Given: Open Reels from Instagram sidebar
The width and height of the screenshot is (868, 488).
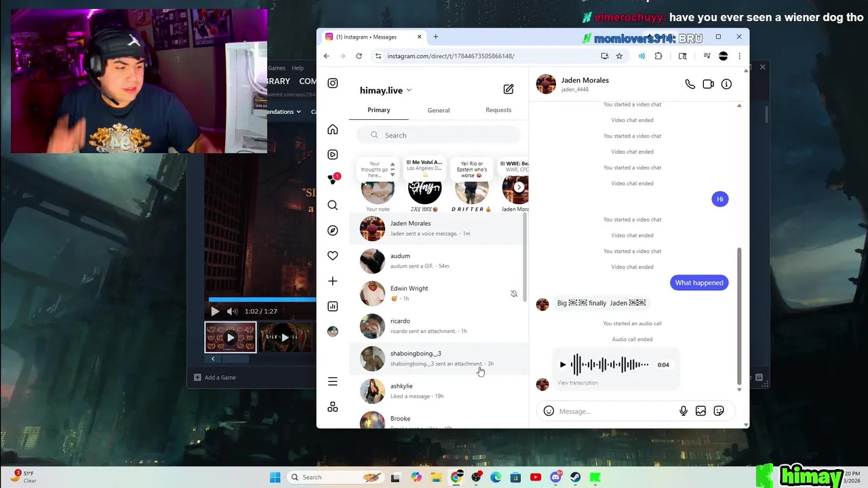Looking at the screenshot, I should [332, 155].
